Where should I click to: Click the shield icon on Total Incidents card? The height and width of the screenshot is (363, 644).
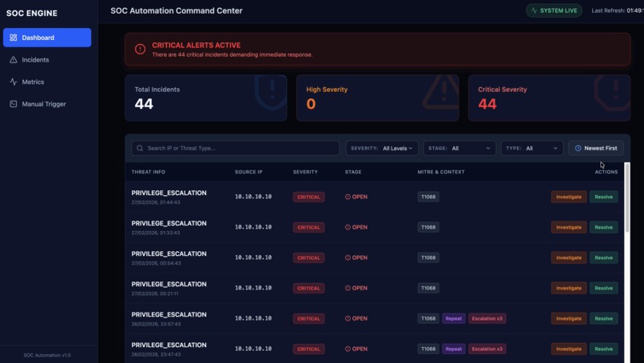[271, 93]
